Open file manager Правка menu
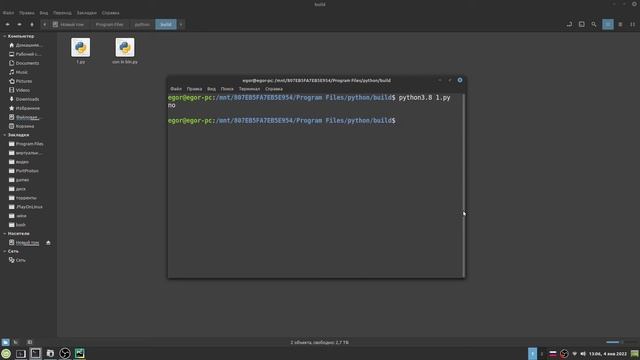The height and width of the screenshot is (360, 640). (27, 13)
